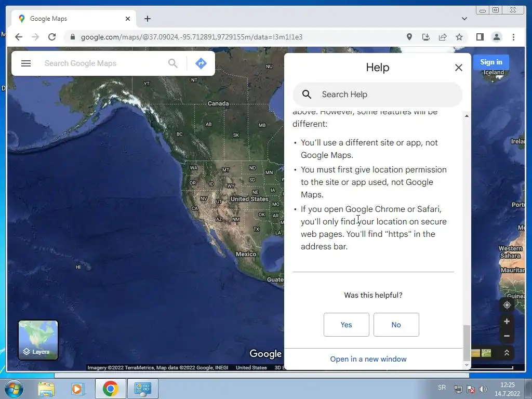Open help in a new window
The height and width of the screenshot is (399, 532).
pyautogui.click(x=368, y=359)
